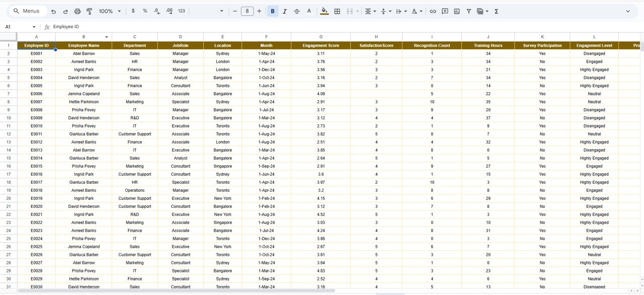Toggle strikethrough formatting

tap(296, 11)
